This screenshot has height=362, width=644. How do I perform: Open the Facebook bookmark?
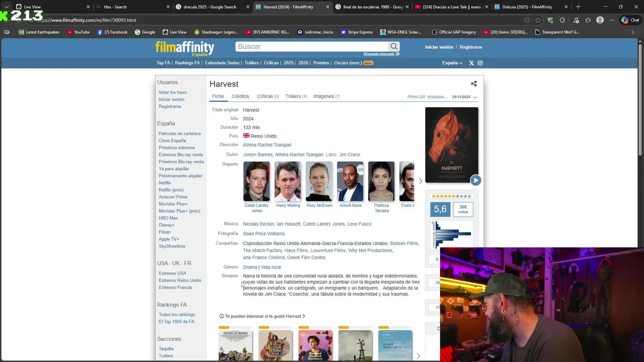tap(112, 32)
